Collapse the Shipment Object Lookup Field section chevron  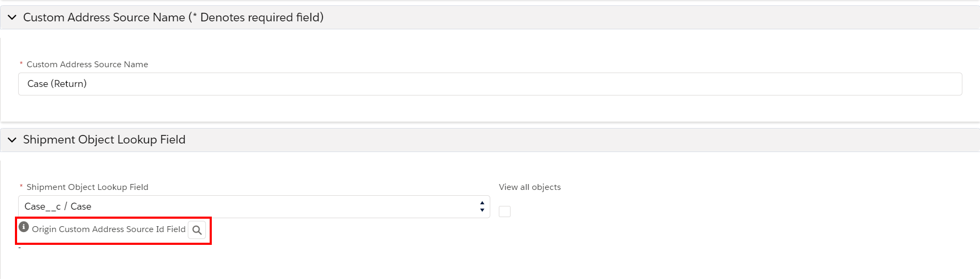click(12, 140)
